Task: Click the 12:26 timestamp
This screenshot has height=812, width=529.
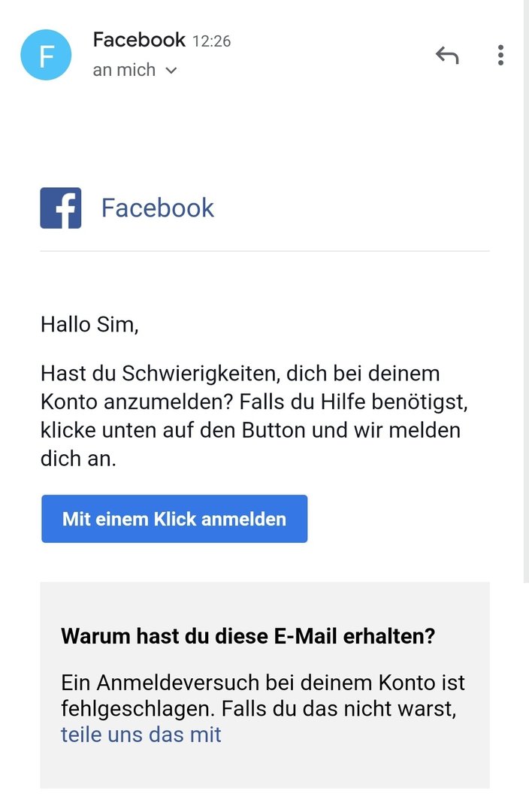Action: pyautogui.click(x=212, y=41)
